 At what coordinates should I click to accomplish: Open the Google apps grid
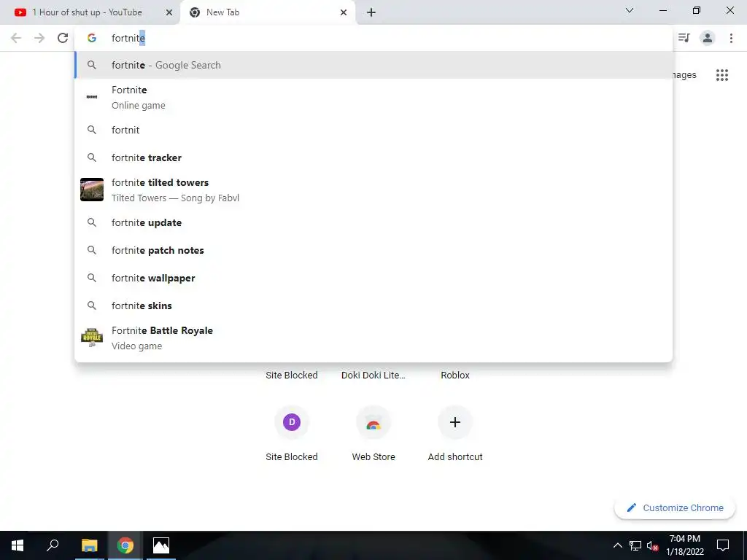pos(722,75)
